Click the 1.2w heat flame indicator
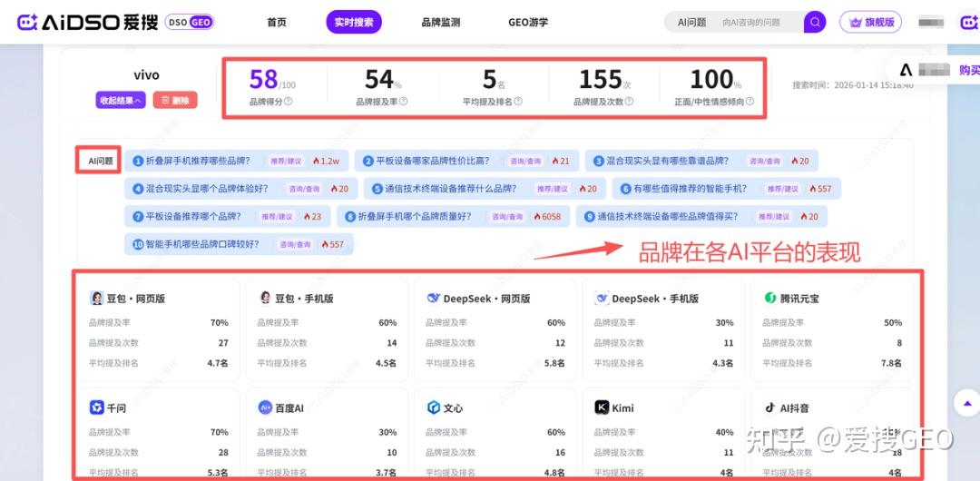980x481 pixels. (326, 161)
